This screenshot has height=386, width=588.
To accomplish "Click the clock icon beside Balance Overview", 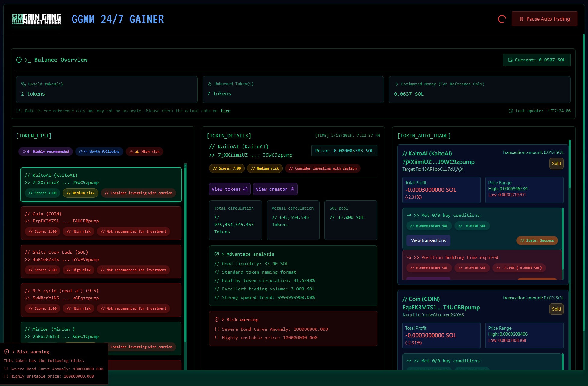I will [x=19, y=60].
